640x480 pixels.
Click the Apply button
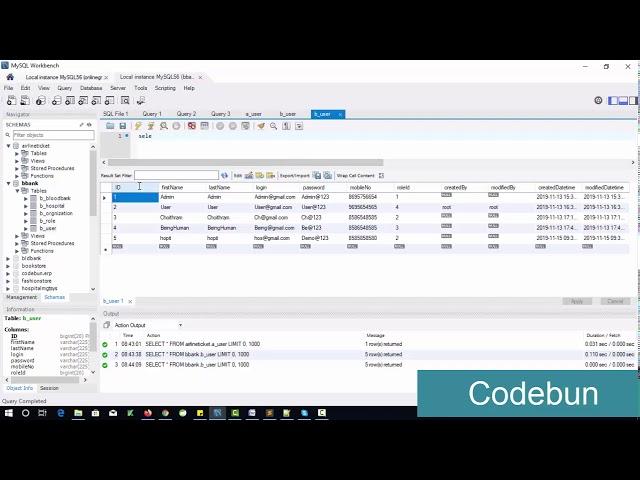pos(577,301)
